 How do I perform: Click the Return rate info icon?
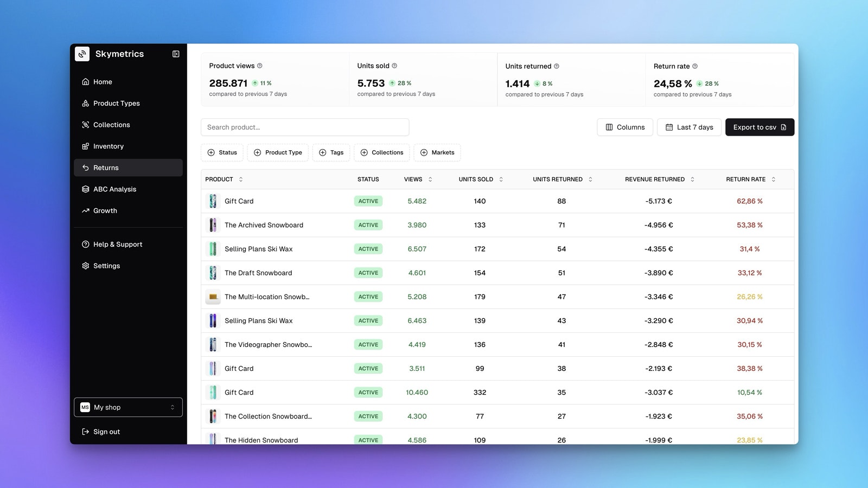[695, 66]
